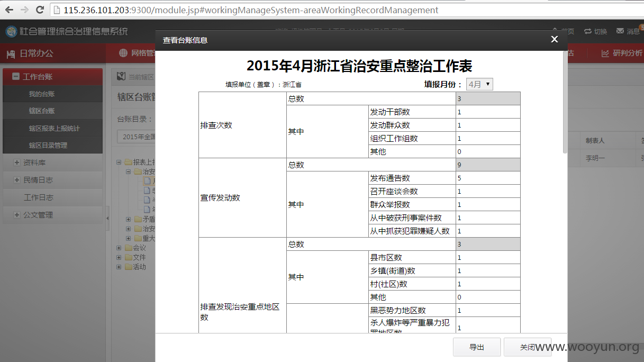644x362 pixels.
Task: Click the 发布通告数 value 5
Action: (487, 178)
